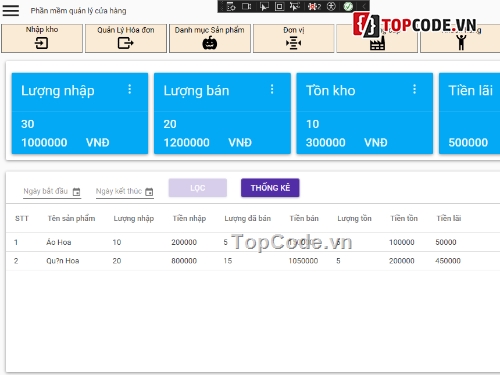This screenshot has width=500, height=375.
Task: Click the Tiền nhập column header
Action: [189, 219]
